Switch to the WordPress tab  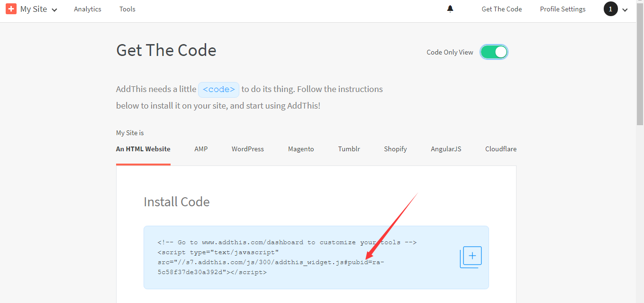[x=248, y=149]
